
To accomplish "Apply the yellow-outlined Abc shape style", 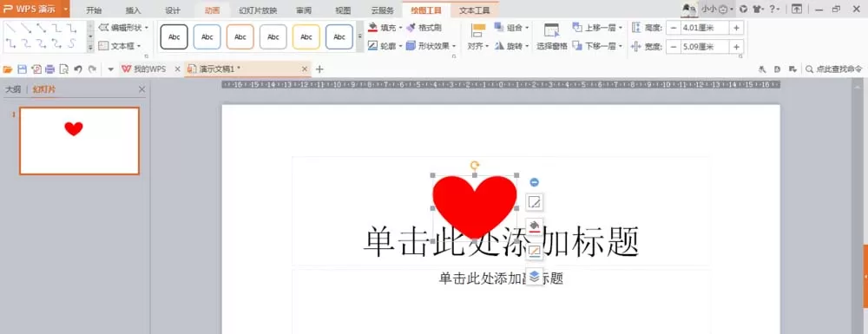I will click(306, 37).
